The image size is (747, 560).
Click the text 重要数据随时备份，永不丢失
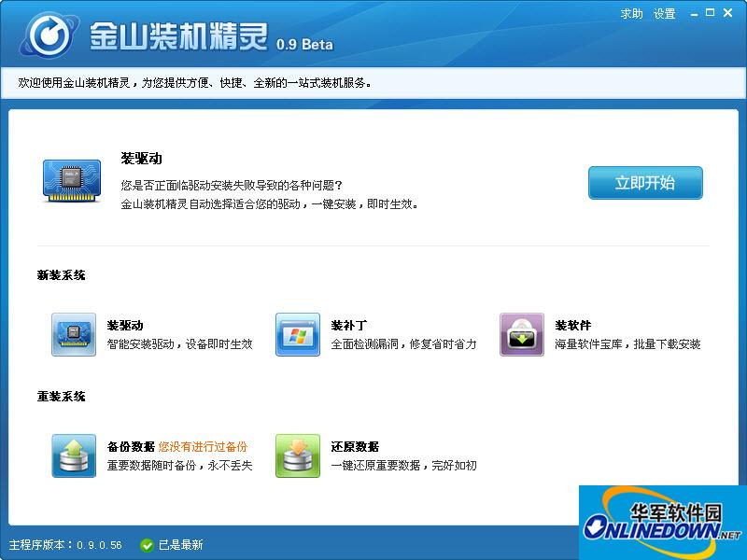click(x=179, y=465)
